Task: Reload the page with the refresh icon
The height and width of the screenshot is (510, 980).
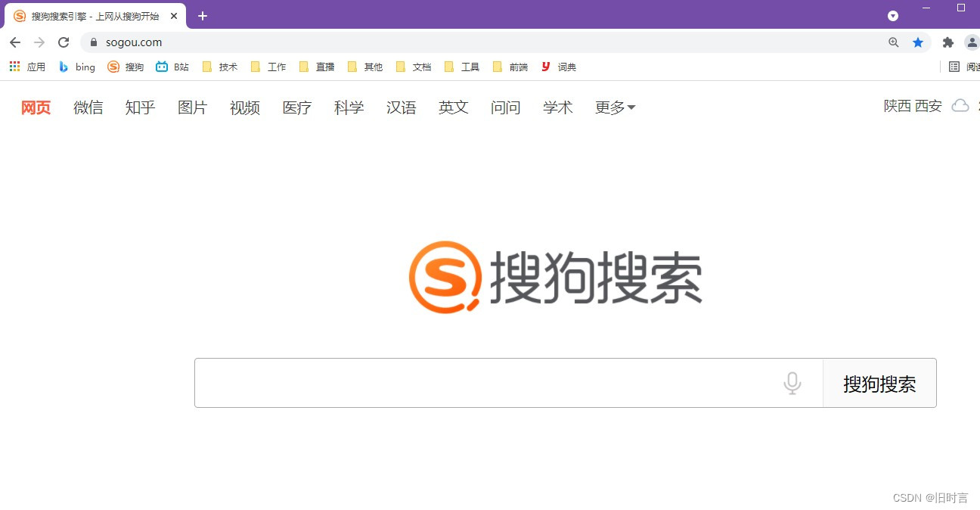Action: point(64,42)
